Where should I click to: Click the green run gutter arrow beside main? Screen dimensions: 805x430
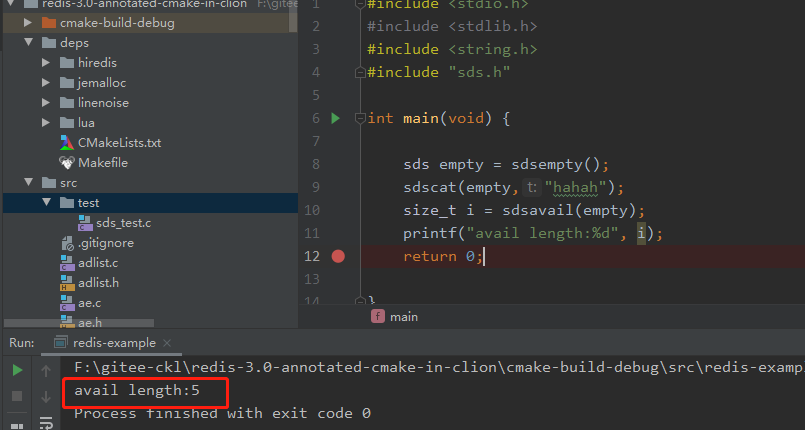(336, 118)
